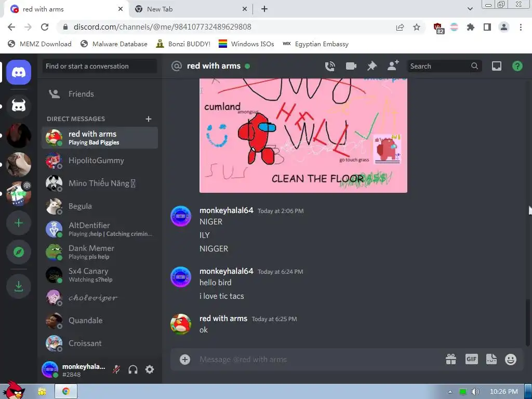Open MEMZ Download bookmark
The height and width of the screenshot is (399, 532).
coord(39,44)
